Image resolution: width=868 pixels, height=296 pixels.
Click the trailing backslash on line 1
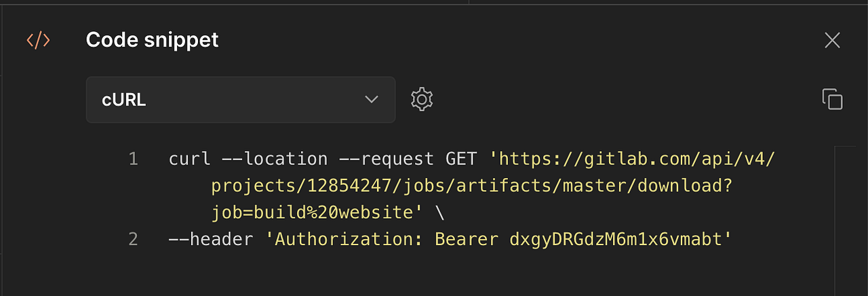pos(440,213)
